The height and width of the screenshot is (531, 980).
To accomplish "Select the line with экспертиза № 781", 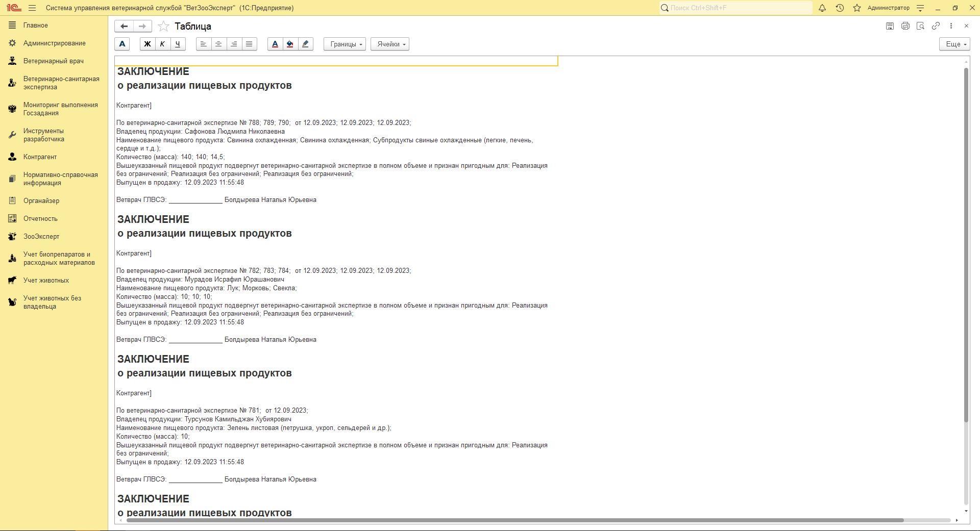I will click(x=212, y=411).
